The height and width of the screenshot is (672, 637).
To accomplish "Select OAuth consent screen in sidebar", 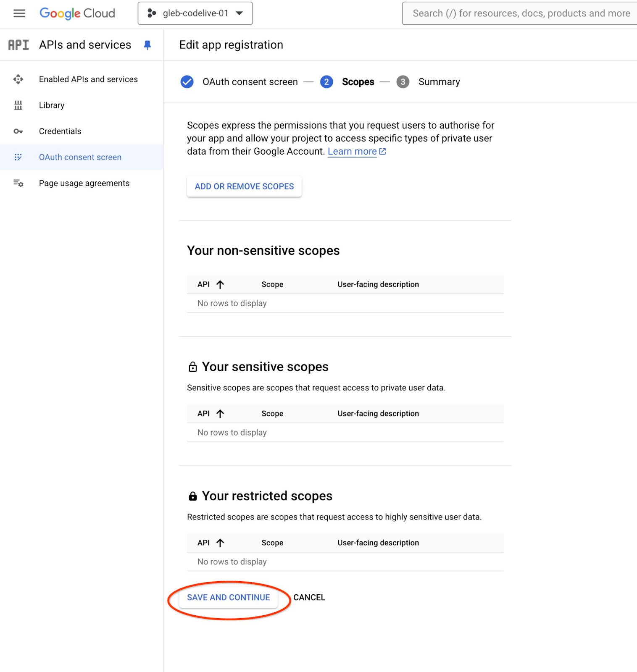I will (x=80, y=157).
